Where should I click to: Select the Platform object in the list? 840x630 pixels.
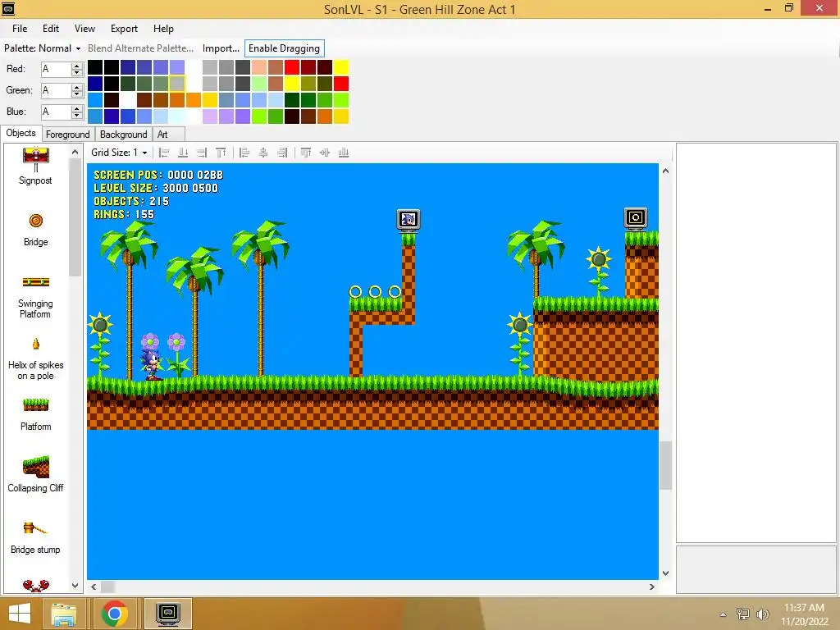point(35,414)
